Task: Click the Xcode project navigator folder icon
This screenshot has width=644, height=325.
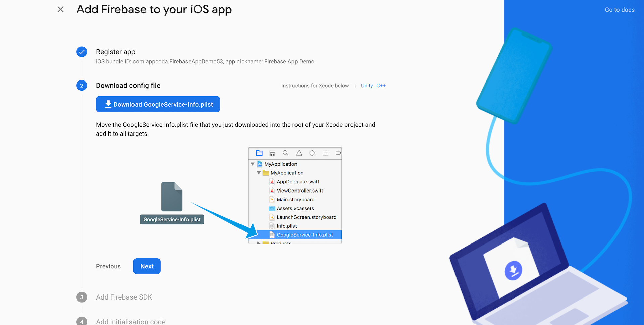Action: [259, 153]
